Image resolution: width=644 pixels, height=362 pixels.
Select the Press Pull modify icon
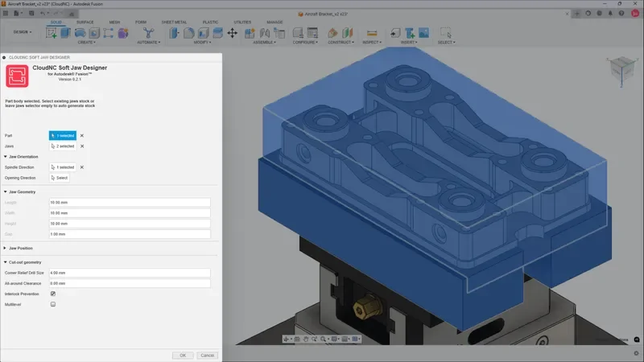174,33
